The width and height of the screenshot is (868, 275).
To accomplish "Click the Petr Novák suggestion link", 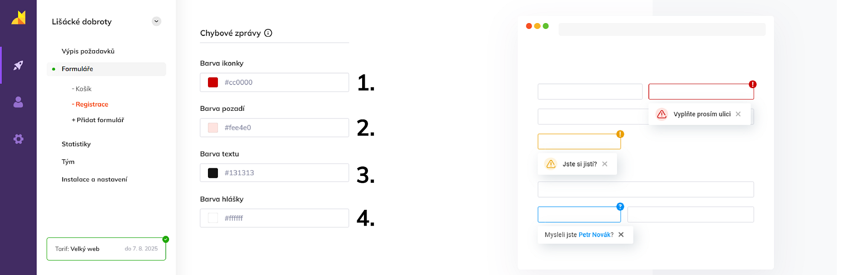I will click(x=594, y=235).
